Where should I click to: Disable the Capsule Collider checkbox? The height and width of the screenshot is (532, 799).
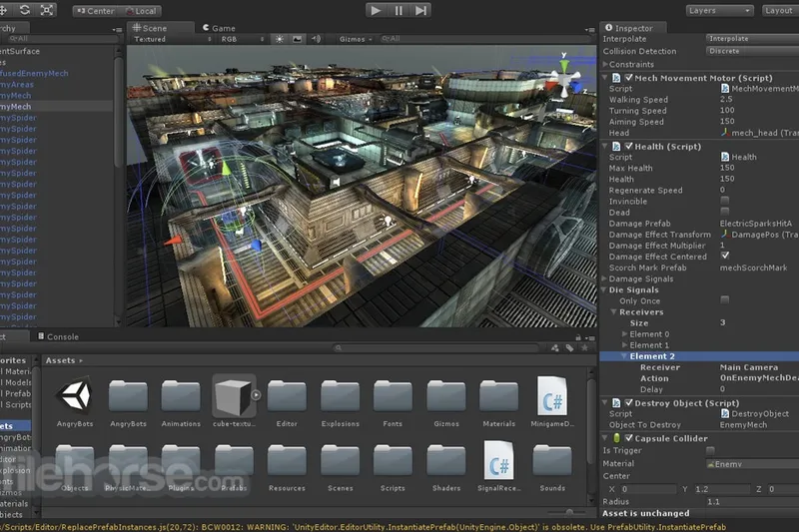pos(629,438)
